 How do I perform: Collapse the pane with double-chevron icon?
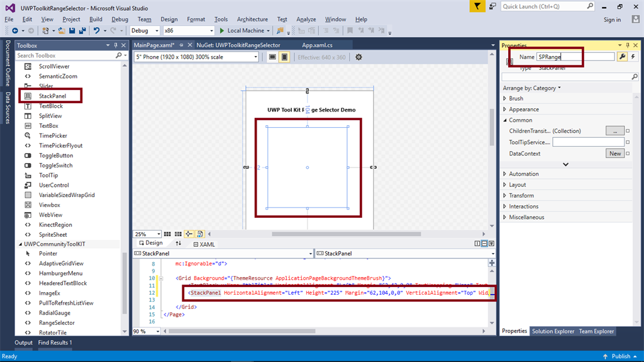491,244
